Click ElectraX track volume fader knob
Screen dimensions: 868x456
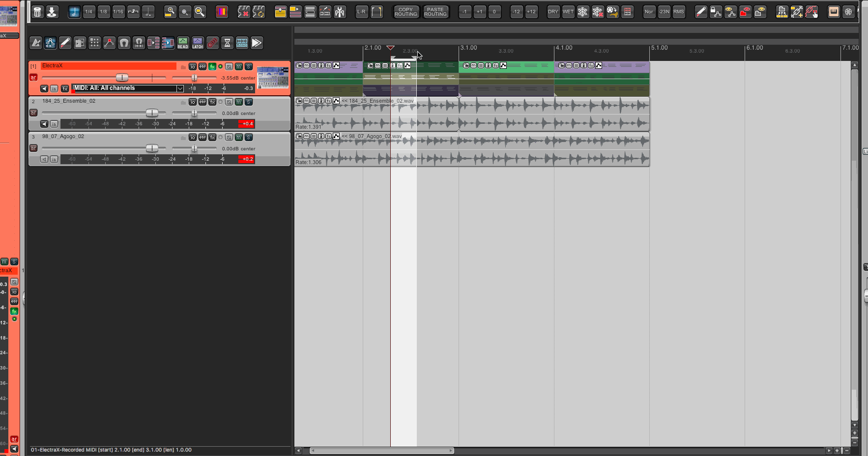pyautogui.click(x=122, y=78)
